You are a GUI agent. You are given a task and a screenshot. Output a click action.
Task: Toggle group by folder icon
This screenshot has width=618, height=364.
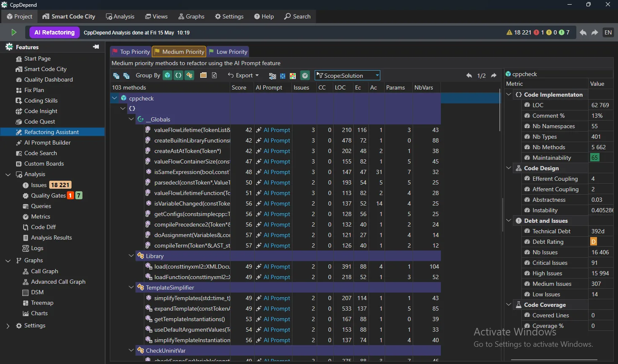203,75
